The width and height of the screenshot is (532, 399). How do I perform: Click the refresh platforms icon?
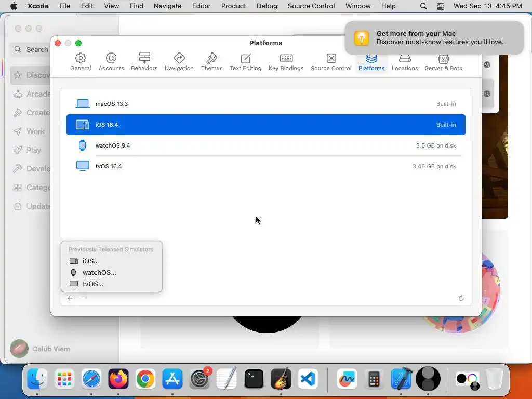461,298
